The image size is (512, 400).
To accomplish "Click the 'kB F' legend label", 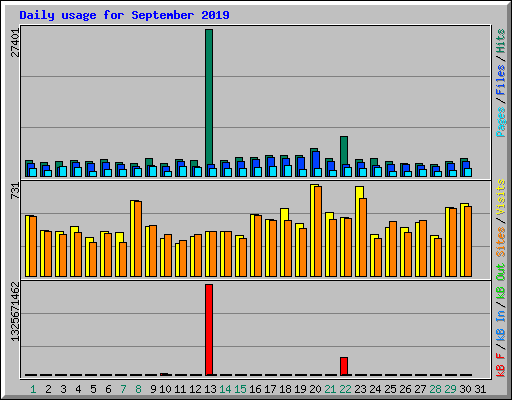I will point(500,364).
